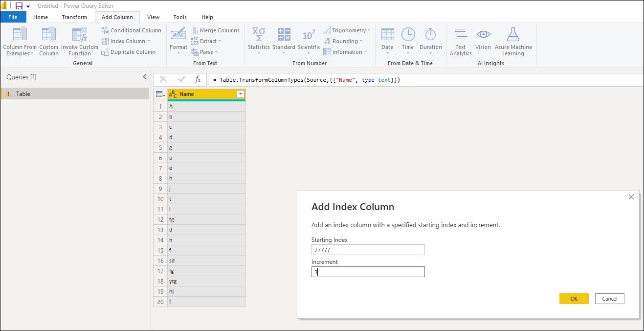Click Custom Column icon

click(x=48, y=34)
